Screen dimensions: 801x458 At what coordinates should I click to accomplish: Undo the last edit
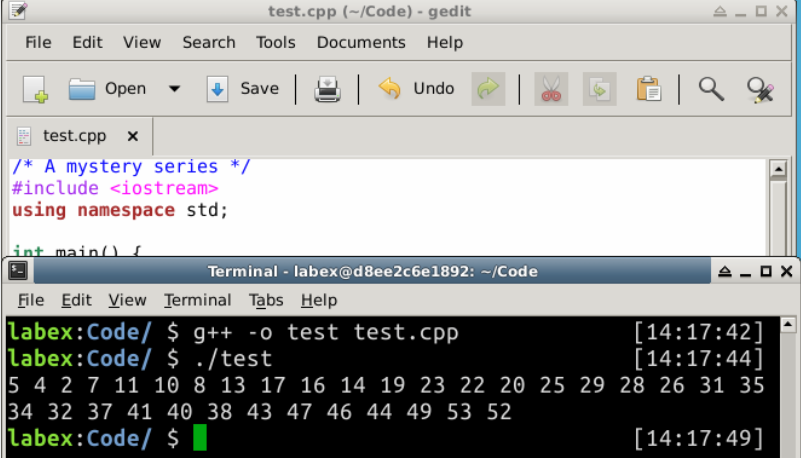[416, 89]
